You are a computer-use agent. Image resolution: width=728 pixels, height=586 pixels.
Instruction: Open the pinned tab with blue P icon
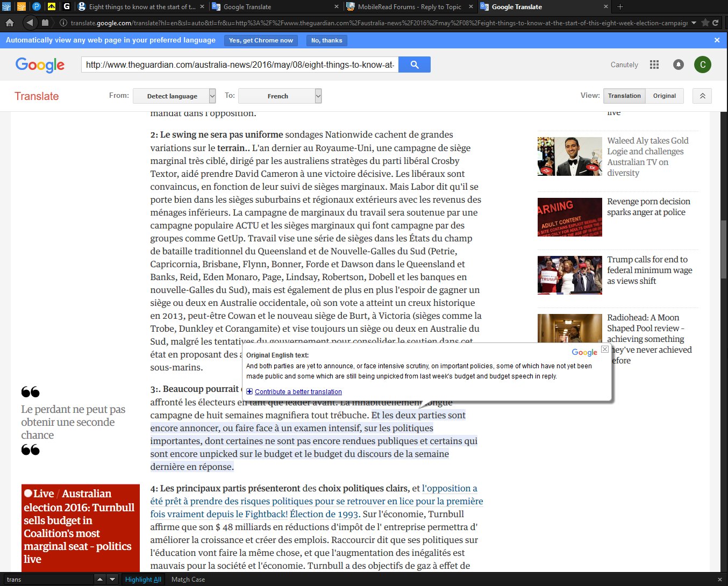37,6
